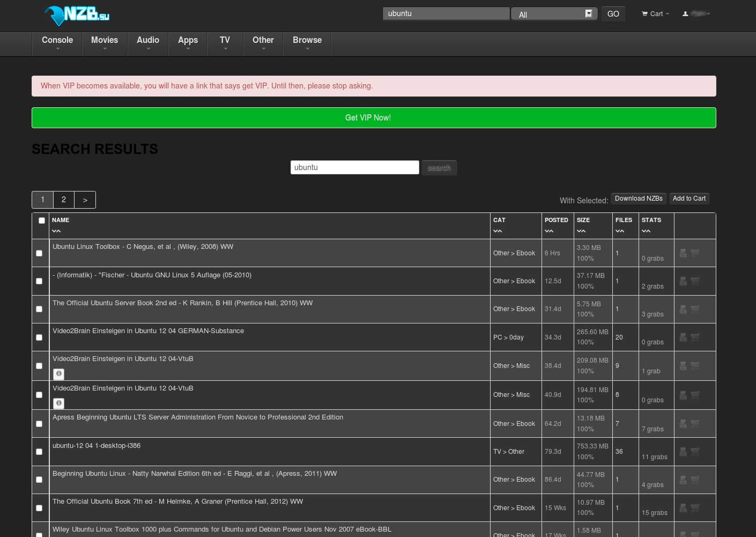
Task: Open the Audio menu
Action: [148, 43]
